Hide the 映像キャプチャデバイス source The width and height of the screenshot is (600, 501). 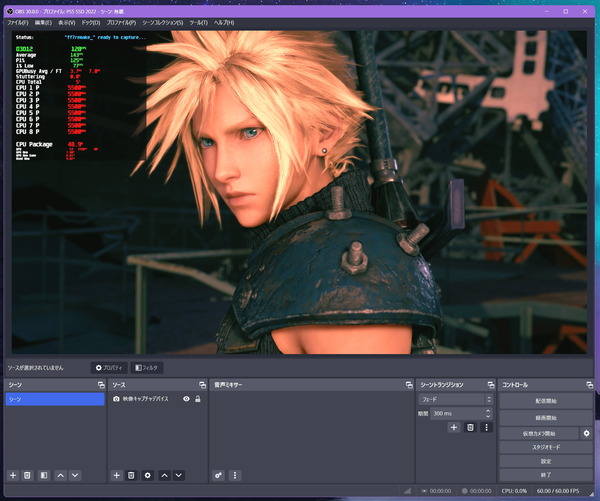(186, 399)
